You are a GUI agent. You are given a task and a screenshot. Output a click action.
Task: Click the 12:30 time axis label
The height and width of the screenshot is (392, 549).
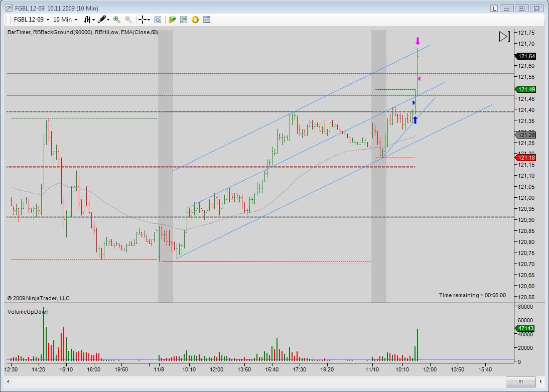pos(11,369)
